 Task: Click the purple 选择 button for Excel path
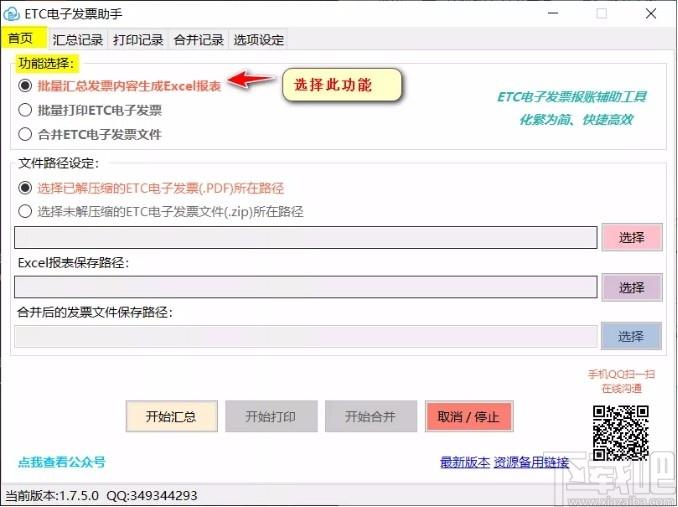[x=632, y=287]
